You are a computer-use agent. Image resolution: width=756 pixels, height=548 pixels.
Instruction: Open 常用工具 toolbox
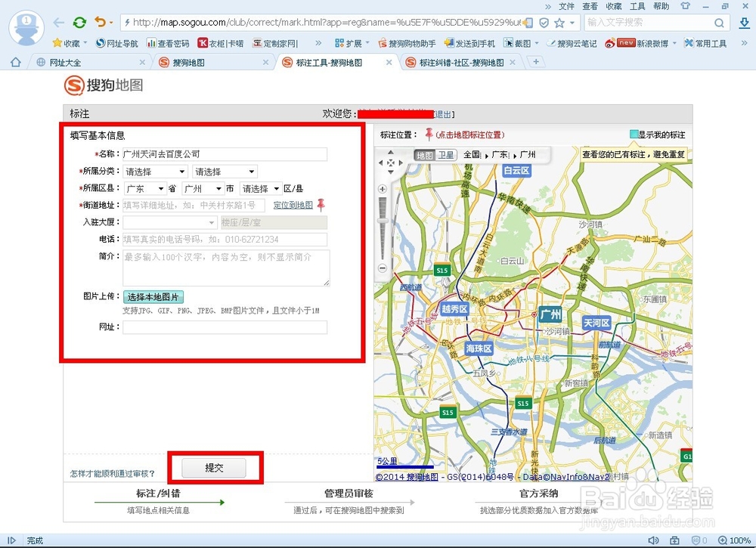point(705,43)
